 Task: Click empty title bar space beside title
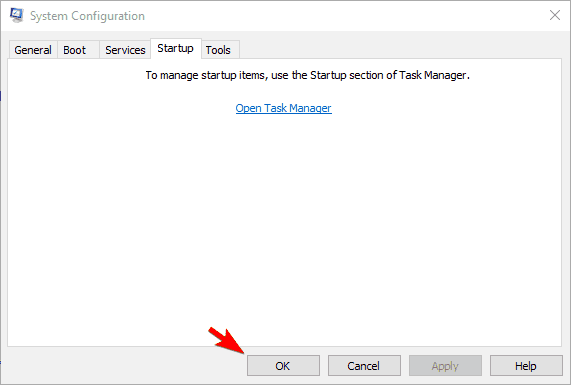coord(342,15)
